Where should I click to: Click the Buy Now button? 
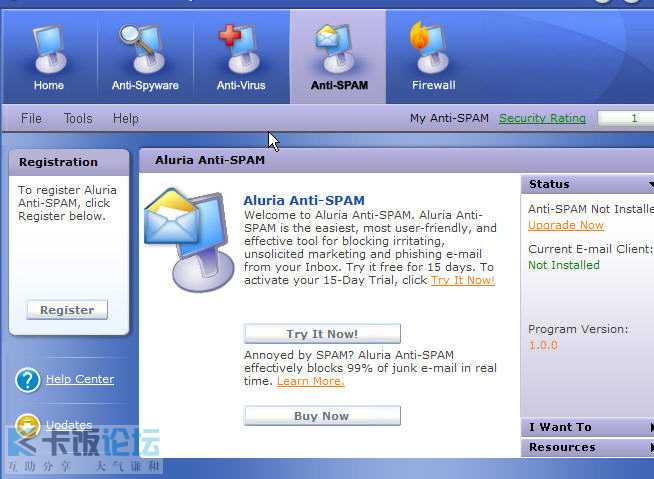pos(322,416)
